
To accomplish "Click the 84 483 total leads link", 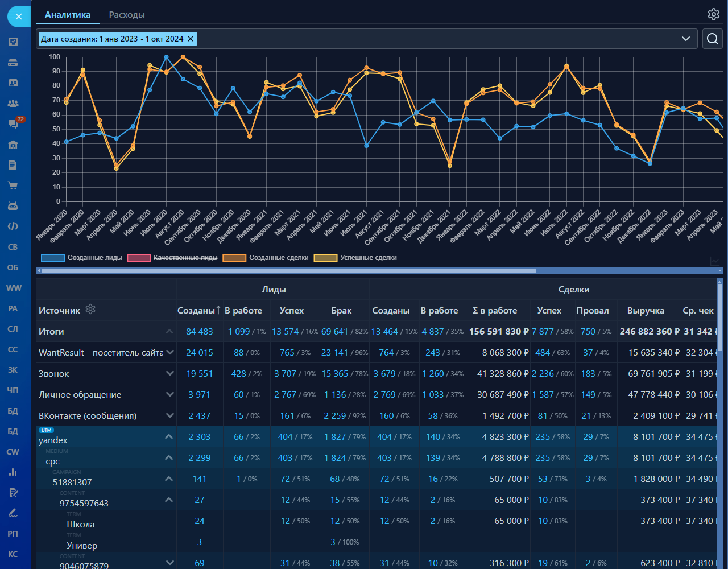I will [199, 332].
